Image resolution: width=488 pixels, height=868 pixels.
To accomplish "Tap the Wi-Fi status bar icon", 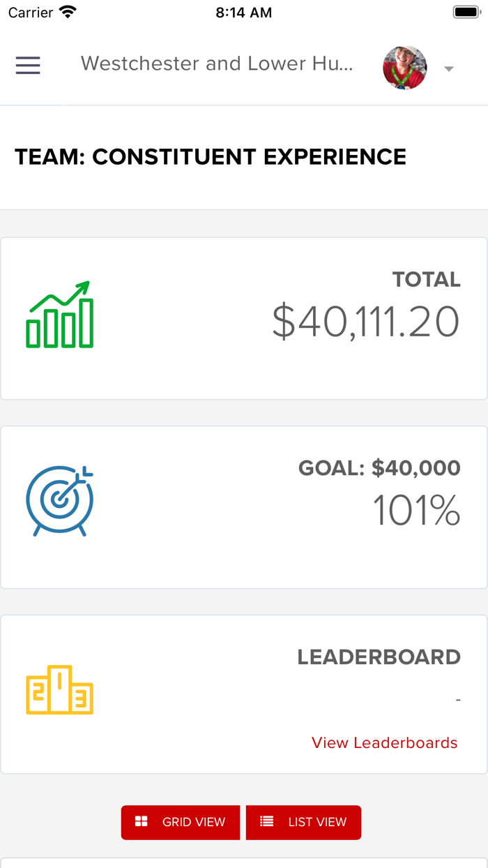I will [68, 12].
